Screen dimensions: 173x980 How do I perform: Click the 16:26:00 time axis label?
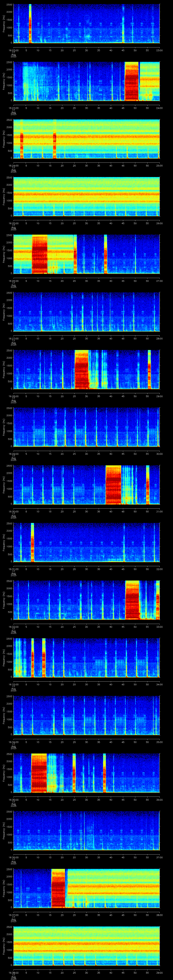click(14, 281)
